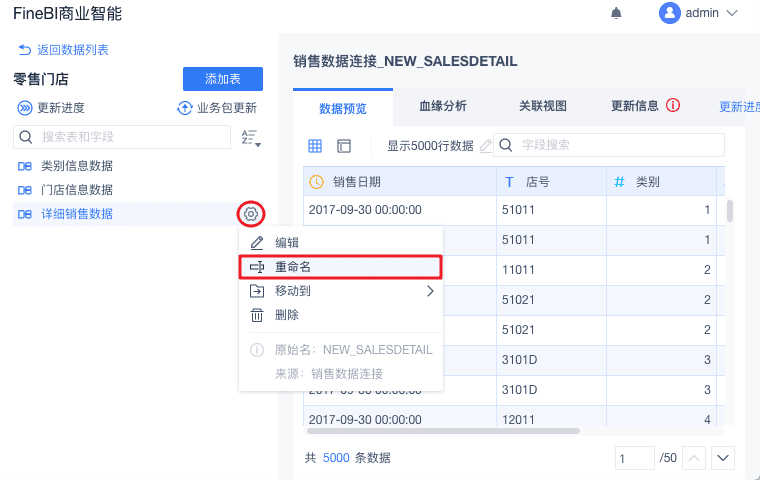
Task: Click the sort order icon beside search
Action: [x=251, y=138]
